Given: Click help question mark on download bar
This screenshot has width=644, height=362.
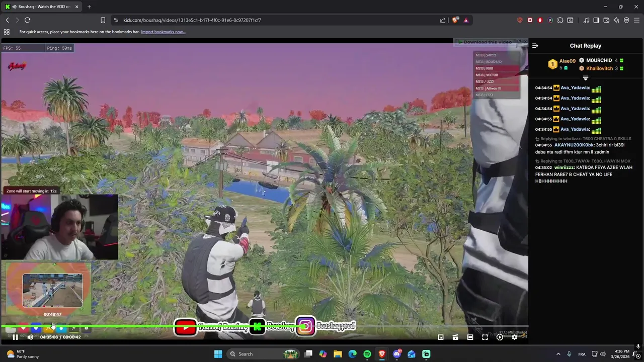Looking at the screenshot, I should coord(520,42).
